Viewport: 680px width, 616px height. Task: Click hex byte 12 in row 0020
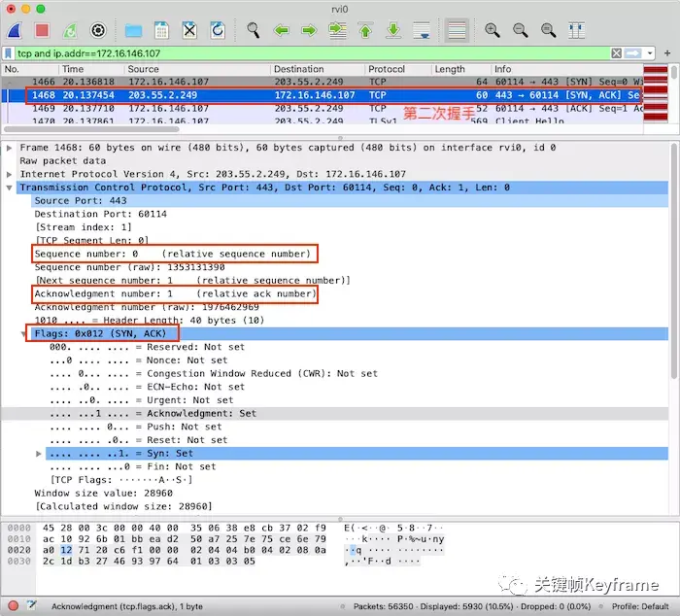point(66,550)
